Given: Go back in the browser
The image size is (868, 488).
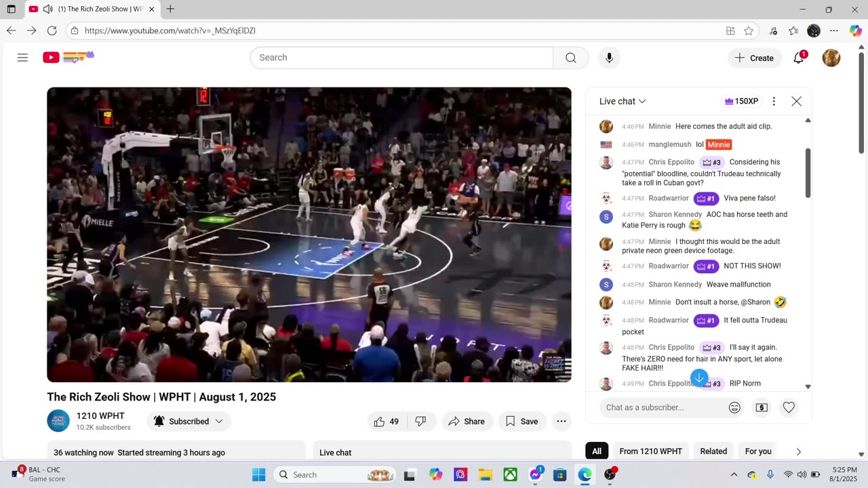Looking at the screenshot, I should (x=11, y=30).
